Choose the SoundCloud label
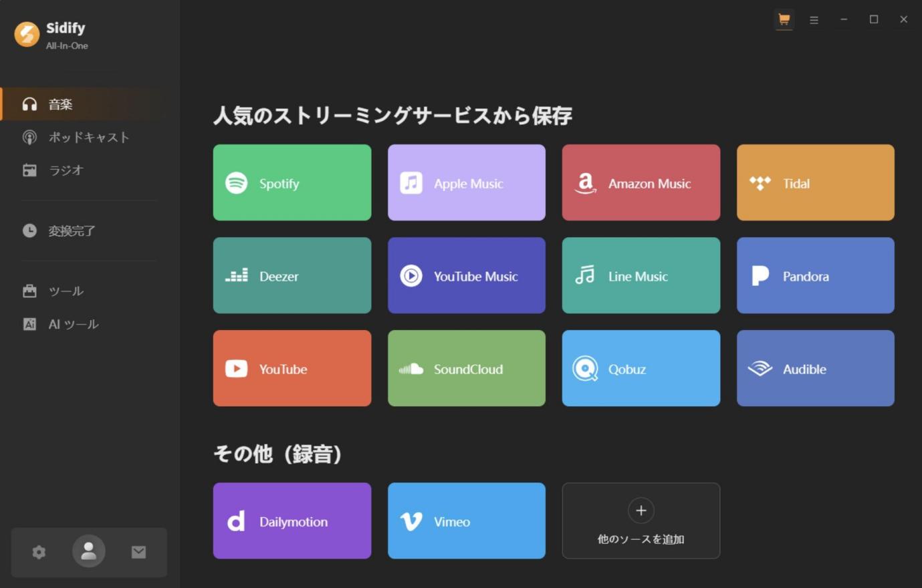The height and width of the screenshot is (588, 922). 469,370
